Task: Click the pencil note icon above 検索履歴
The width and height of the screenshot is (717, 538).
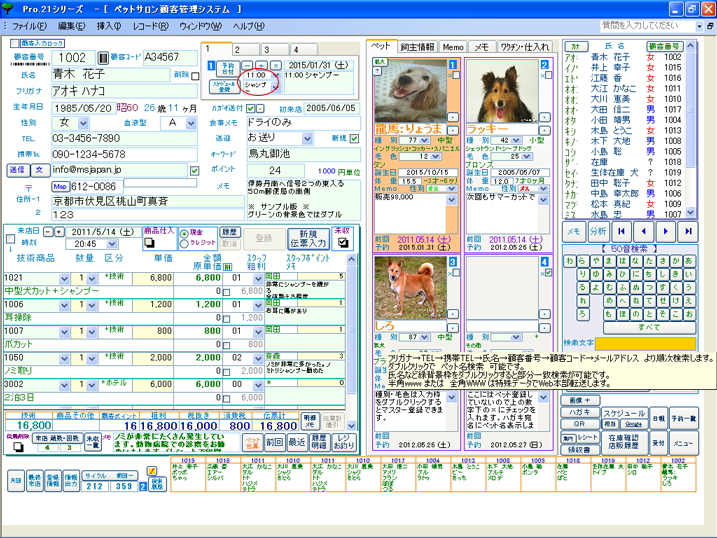Action: point(152,471)
